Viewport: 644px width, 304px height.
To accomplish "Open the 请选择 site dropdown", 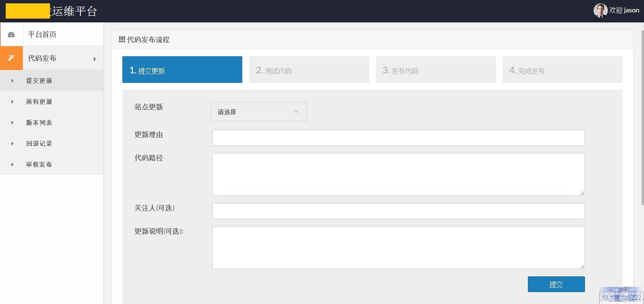I will (x=259, y=111).
